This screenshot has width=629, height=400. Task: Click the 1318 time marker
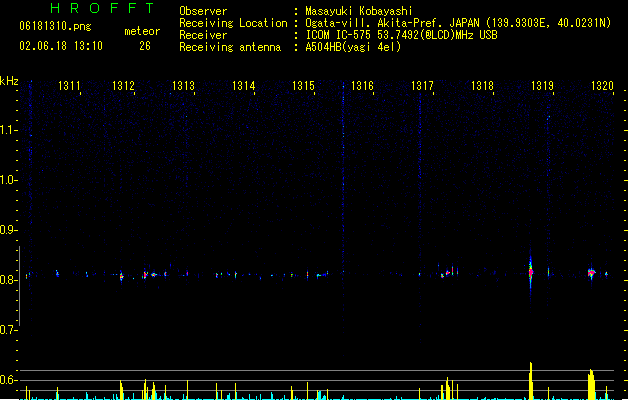point(482,86)
